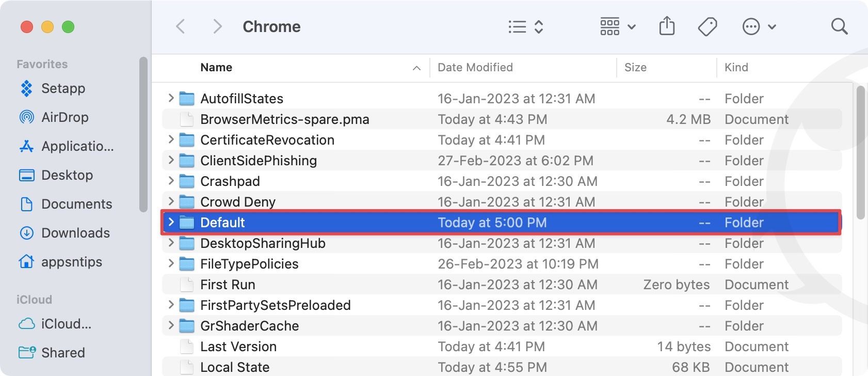Click the file list vertical scrollbar
Screen dimensions: 868x376
tap(860, 152)
